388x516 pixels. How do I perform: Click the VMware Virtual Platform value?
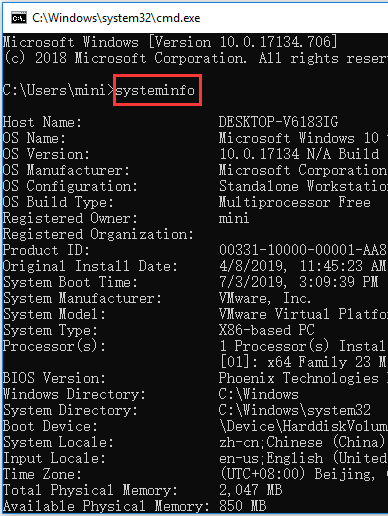[303, 314]
